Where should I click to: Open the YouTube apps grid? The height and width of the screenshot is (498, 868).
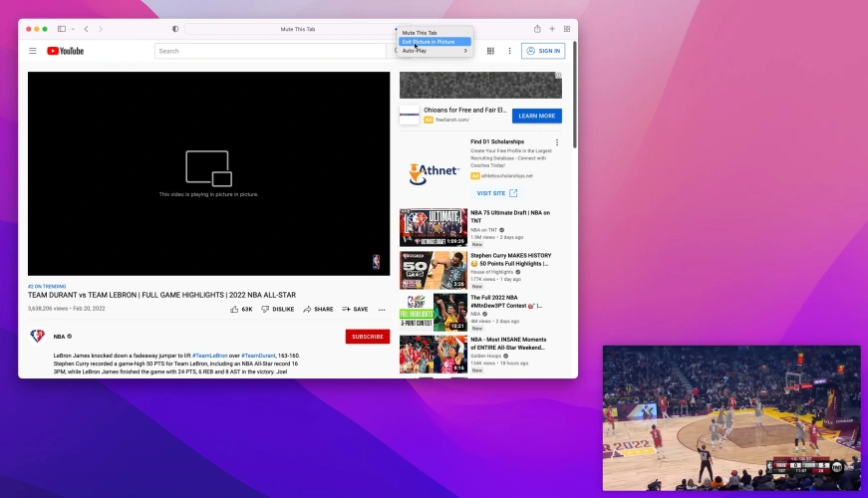point(488,51)
